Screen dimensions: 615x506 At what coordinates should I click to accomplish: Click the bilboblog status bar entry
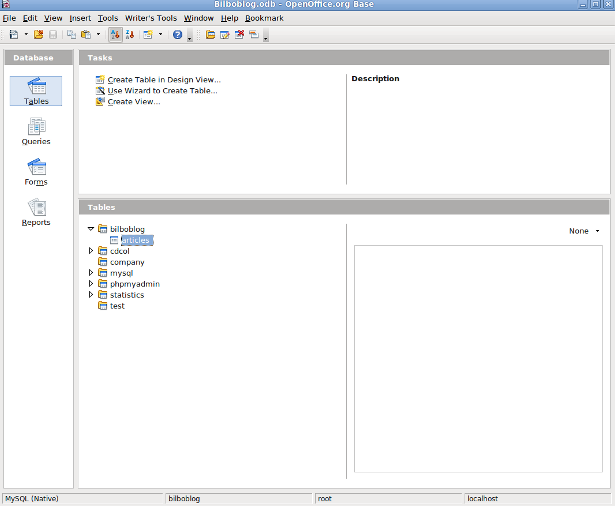238,499
